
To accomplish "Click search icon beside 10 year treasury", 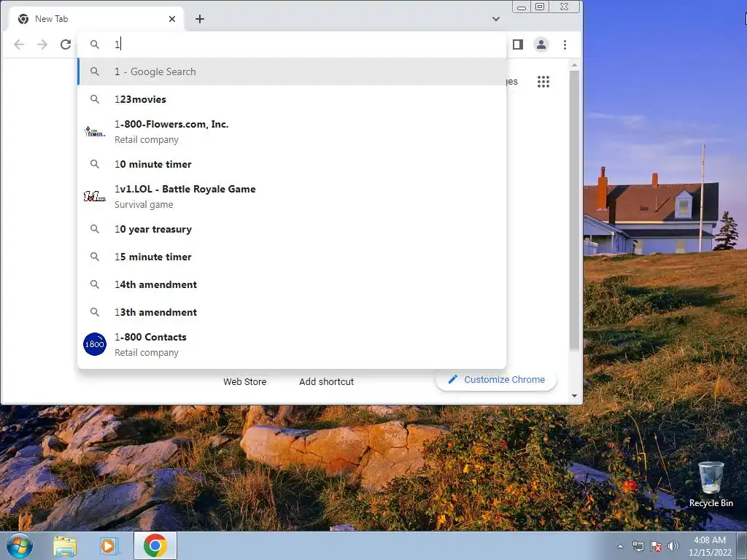I will point(95,229).
